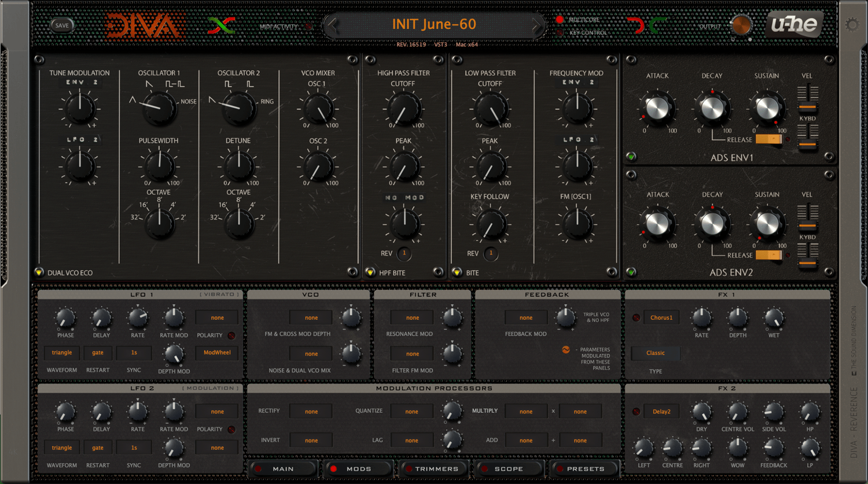The image size is (868, 484).
Task: Click the crossed red-green icon beside DIVA logo
Action: (x=221, y=25)
